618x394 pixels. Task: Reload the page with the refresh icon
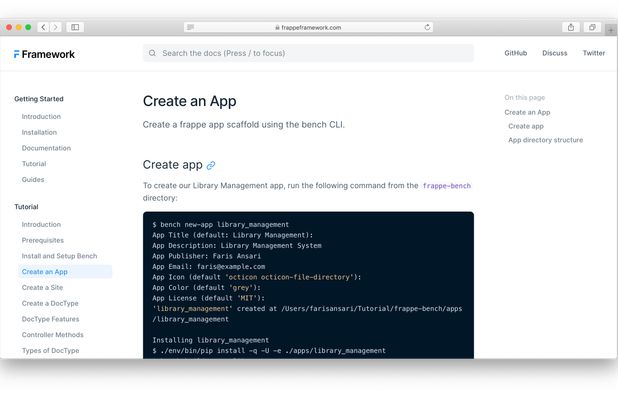427,27
